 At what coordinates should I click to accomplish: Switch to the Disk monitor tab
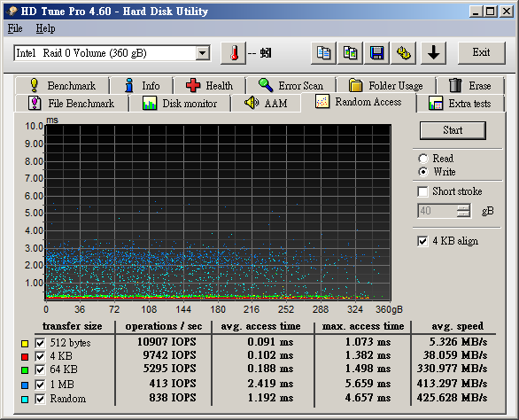(x=180, y=104)
